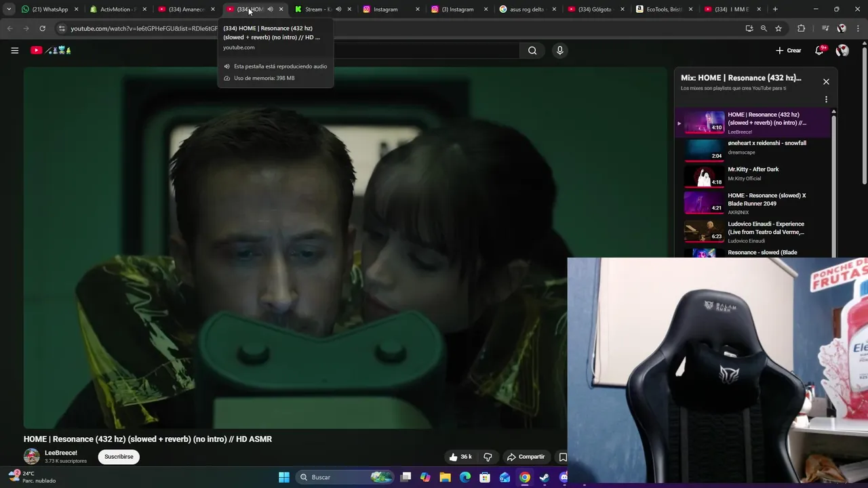Open the Chrome profile avatar
868x488 pixels.
click(842, 28)
